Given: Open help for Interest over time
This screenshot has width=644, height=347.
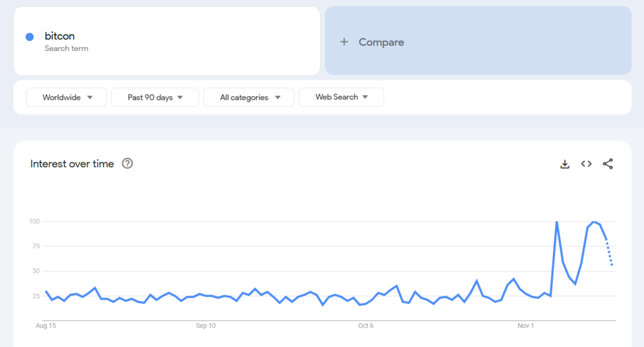Looking at the screenshot, I should [x=128, y=164].
